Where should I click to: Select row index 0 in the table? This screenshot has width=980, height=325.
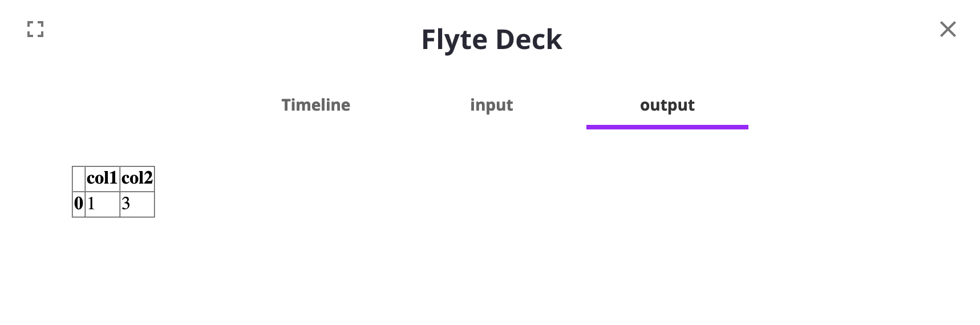tap(79, 204)
